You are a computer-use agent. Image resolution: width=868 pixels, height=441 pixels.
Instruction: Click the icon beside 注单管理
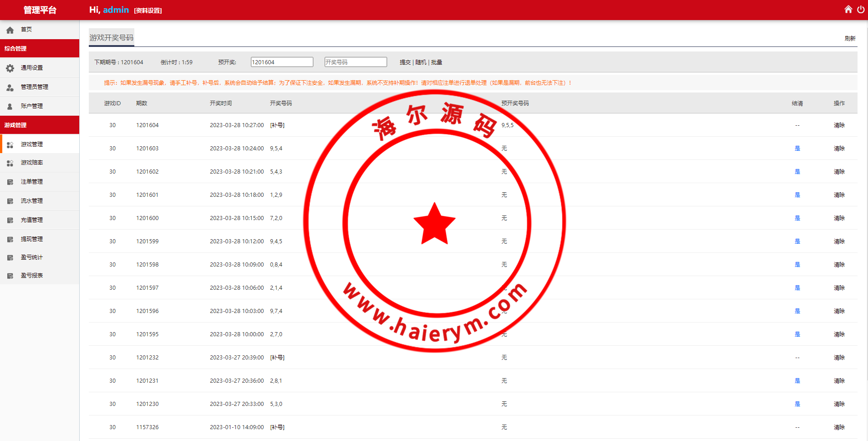10,182
